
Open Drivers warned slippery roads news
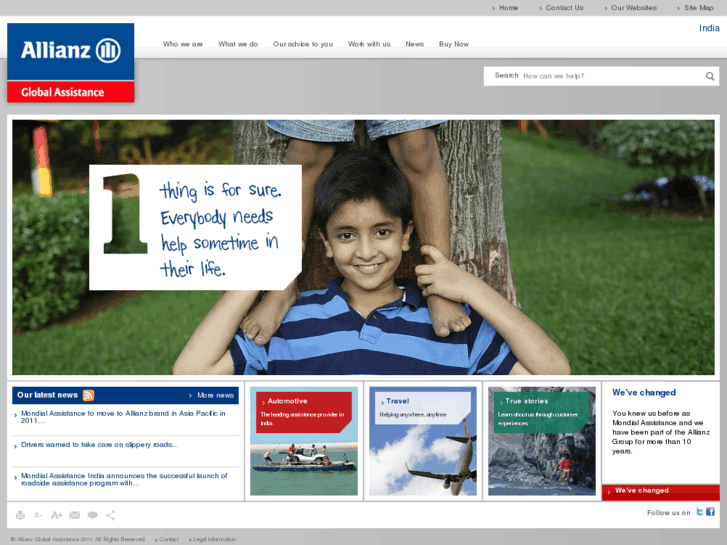coord(99,444)
